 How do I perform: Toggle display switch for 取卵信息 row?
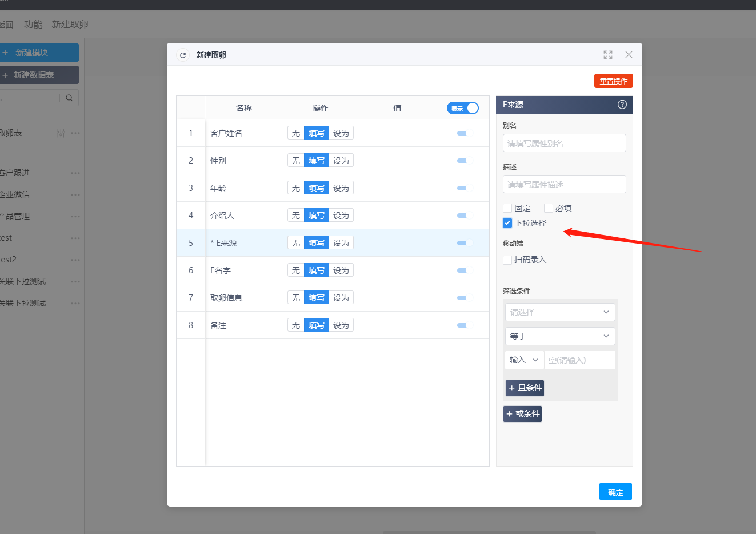click(464, 298)
